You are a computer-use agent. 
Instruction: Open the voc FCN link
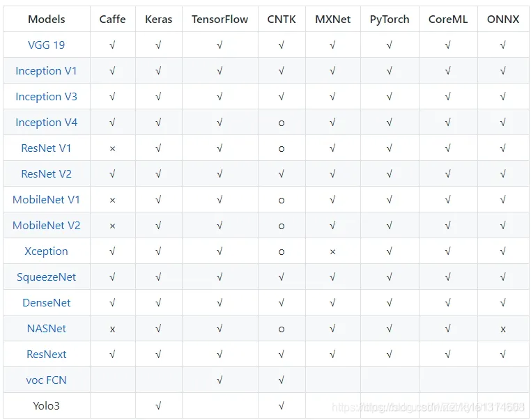(x=47, y=380)
